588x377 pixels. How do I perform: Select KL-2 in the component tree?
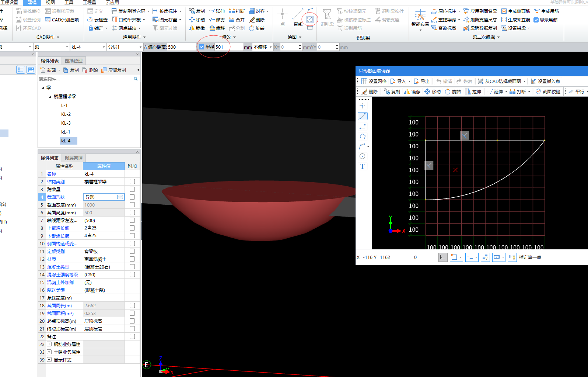(x=66, y=114)
